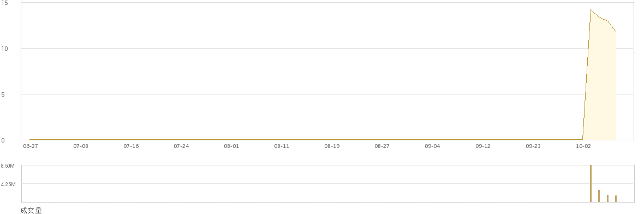Click the 08-27 date label
The height and width of the screenshot is (214, 644).
382,146
